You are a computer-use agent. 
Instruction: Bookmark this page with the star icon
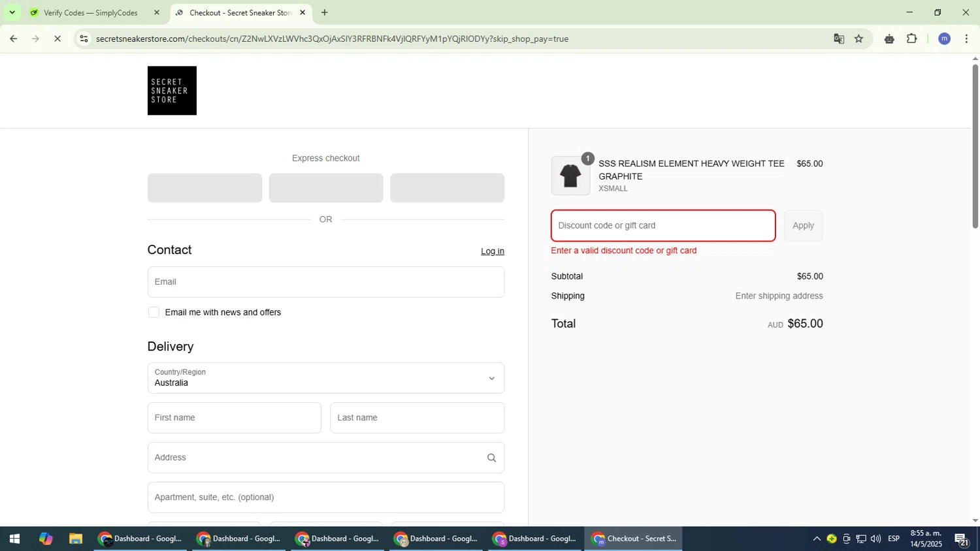pyautogui.click(x=858, y=39)
